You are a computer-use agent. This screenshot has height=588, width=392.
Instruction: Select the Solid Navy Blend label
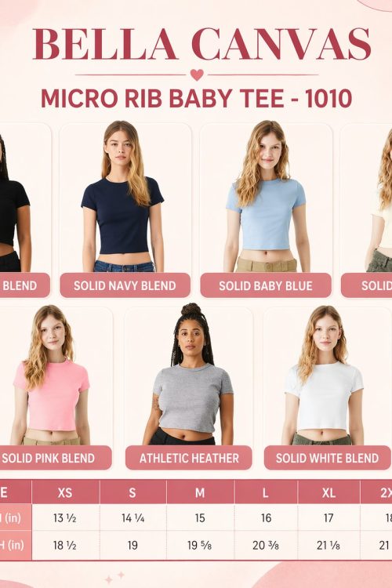[125, 285]
